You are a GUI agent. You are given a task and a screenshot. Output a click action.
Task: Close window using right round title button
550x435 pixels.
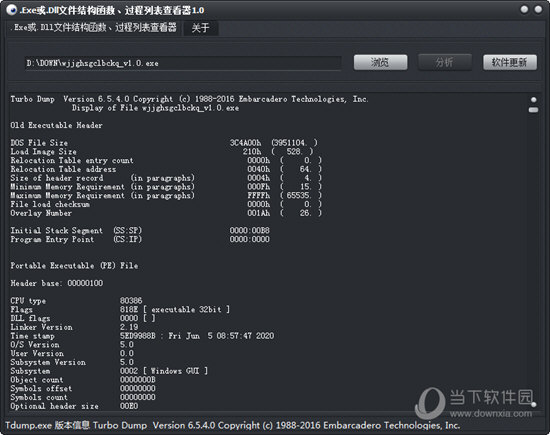(538, 9)
